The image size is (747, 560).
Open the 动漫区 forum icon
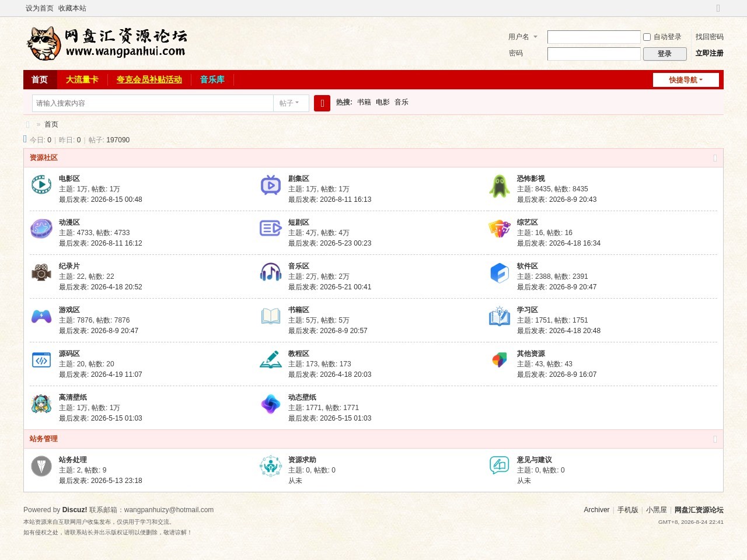41,229
